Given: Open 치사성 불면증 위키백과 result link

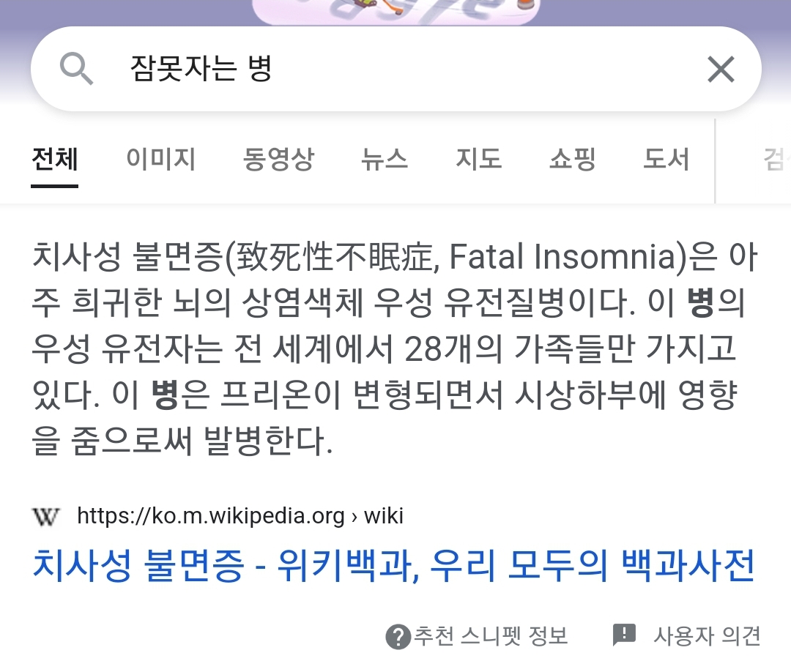Looking at the screenshot, I should pyautogui.click(x=393, y=565).
